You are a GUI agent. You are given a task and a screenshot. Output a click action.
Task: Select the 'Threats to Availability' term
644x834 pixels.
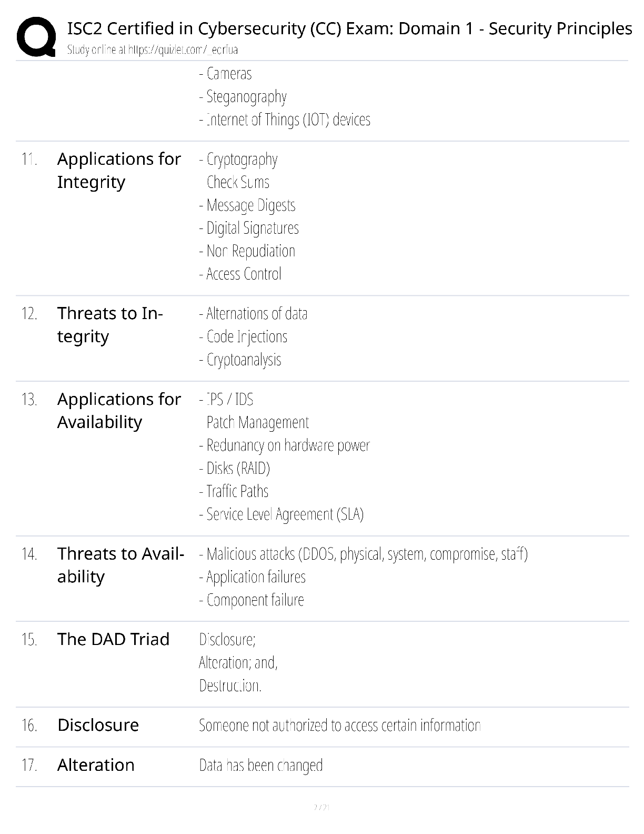click(120, 565)
